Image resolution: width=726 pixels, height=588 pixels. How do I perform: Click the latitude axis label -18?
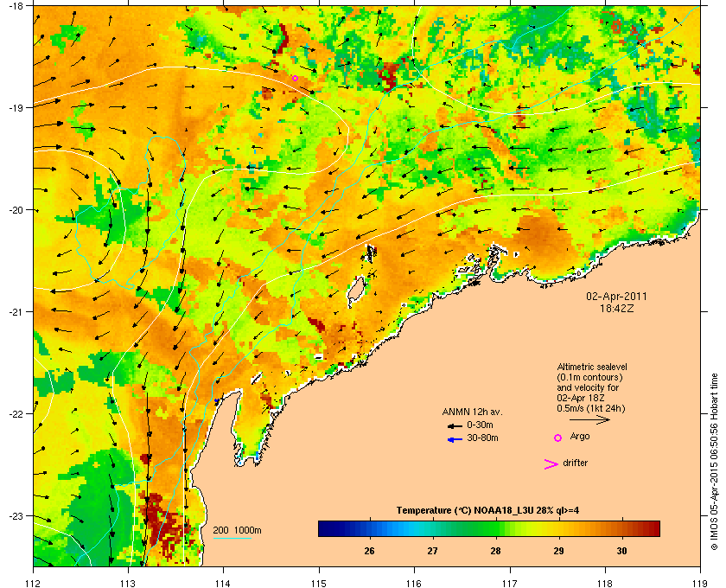(x=16, y=5)
